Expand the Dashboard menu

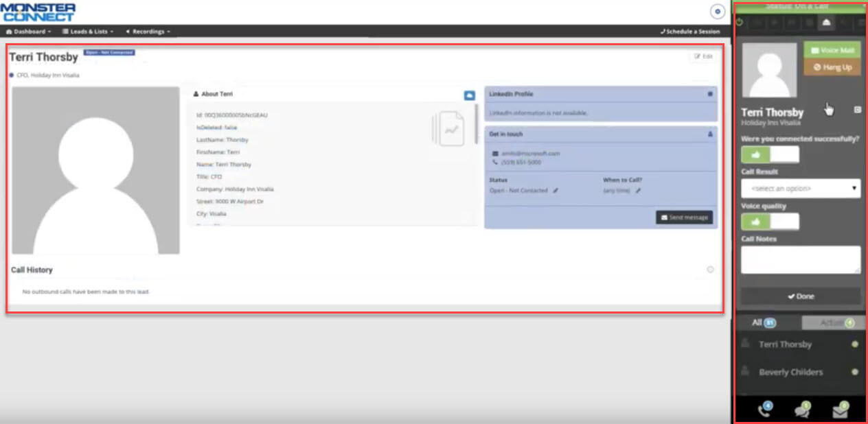pos(28,32)
